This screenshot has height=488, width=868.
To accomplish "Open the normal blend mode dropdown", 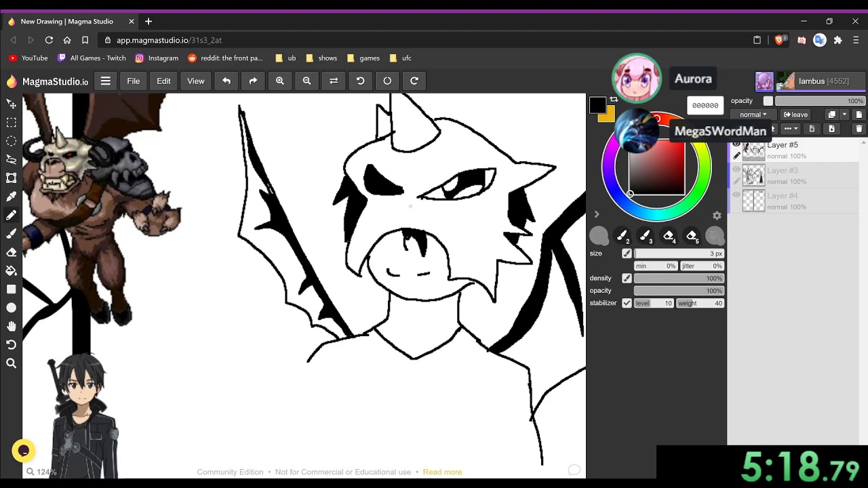I will tap(753, 115).
